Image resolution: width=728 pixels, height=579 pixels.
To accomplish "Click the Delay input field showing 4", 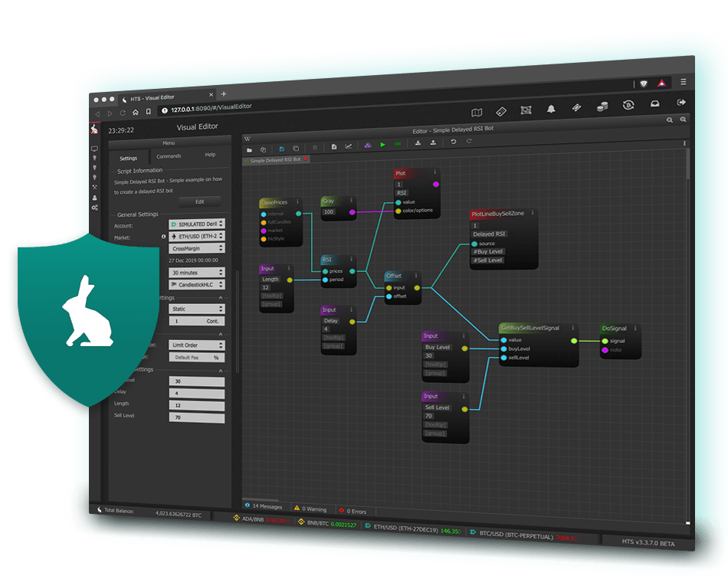I will [x=196, y=394].
